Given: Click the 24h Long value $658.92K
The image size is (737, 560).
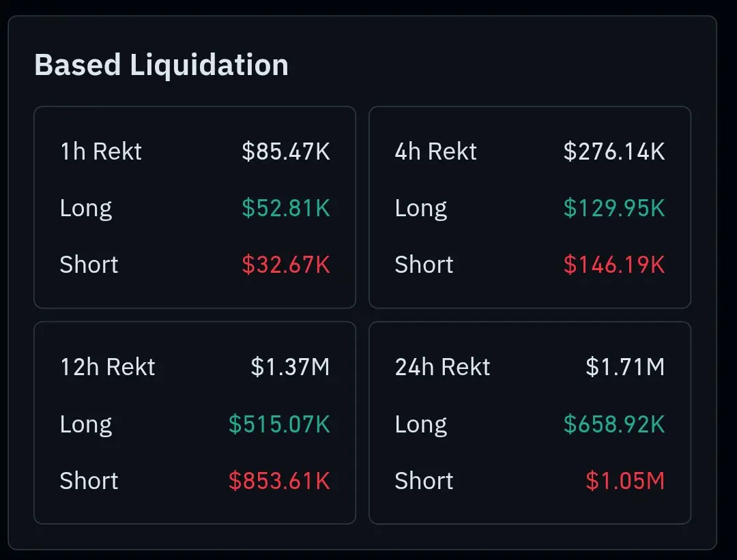Looking at the screenshot, I should pyautogui.click(x=614, y=424).
